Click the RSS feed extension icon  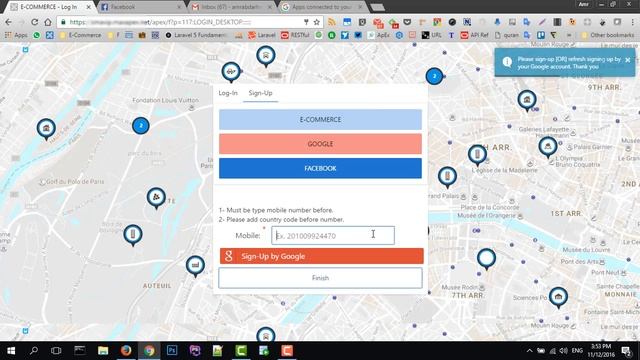point(332,22)
